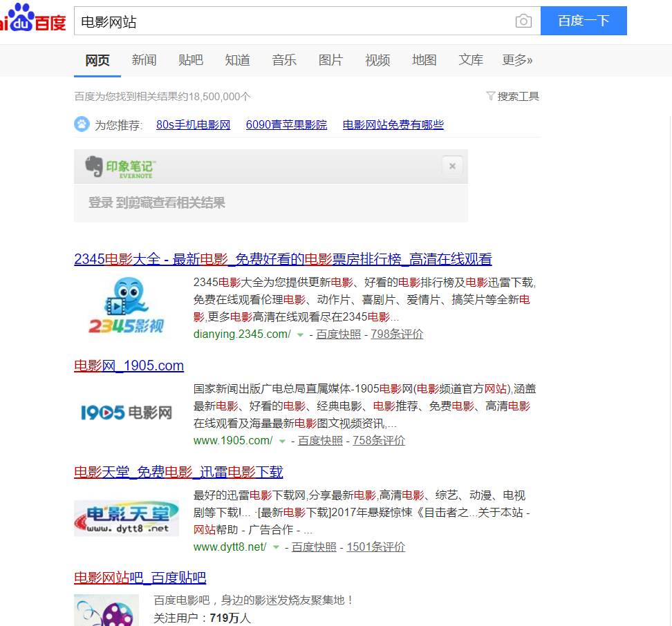Switch to the 视频 tab

(x=377, y=60)
